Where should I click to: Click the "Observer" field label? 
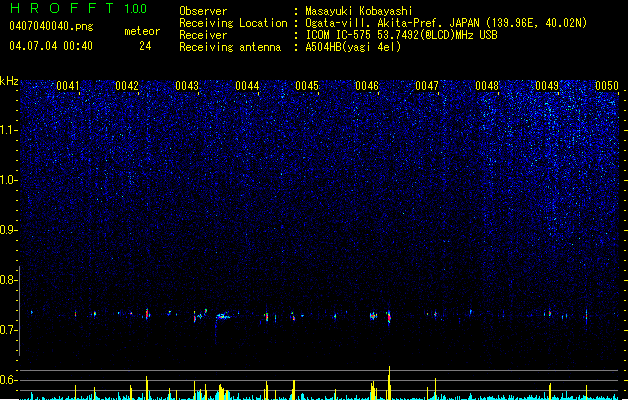(203, 11)
